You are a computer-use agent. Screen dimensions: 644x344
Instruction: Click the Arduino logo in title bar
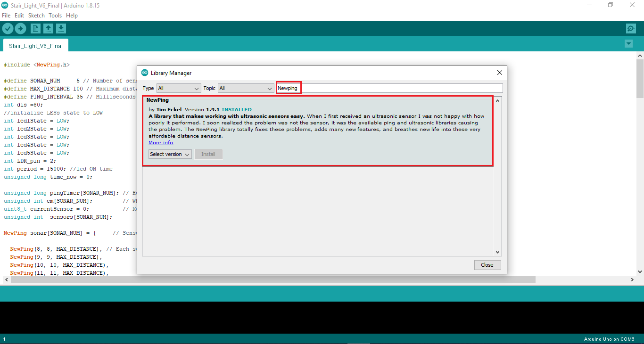click(x=5, y=5)
